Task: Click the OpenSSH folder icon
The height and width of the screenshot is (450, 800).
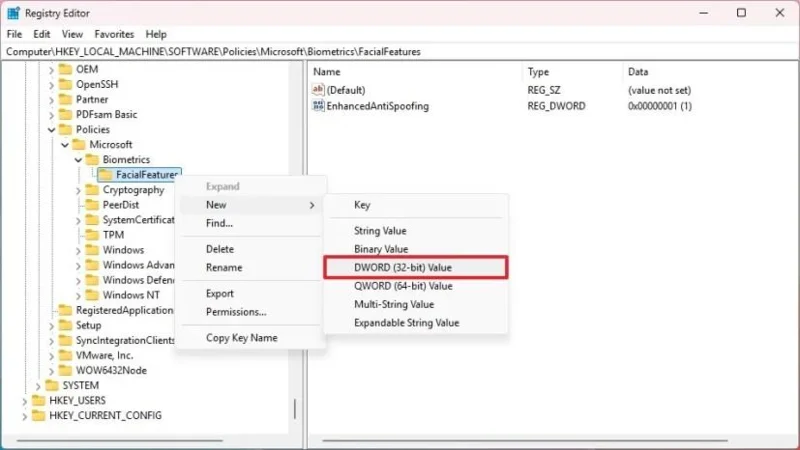Action: click(65, 84)
